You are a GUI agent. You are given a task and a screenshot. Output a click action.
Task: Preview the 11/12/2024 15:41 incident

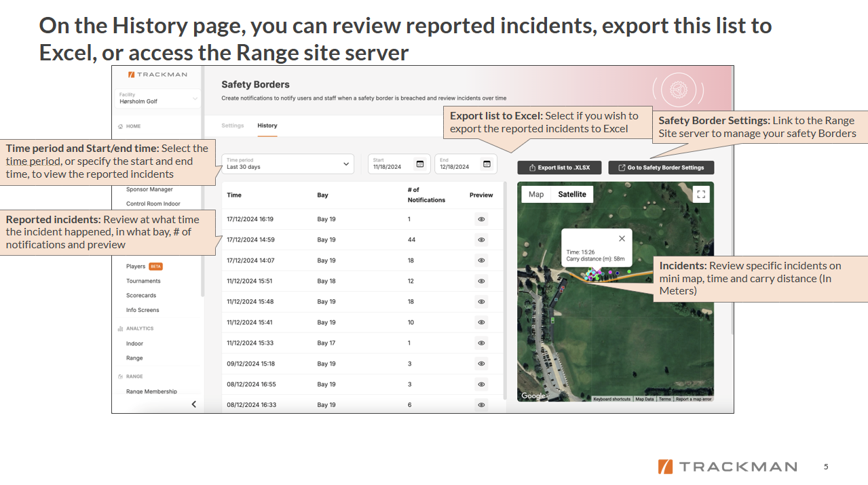click(481, 322)
